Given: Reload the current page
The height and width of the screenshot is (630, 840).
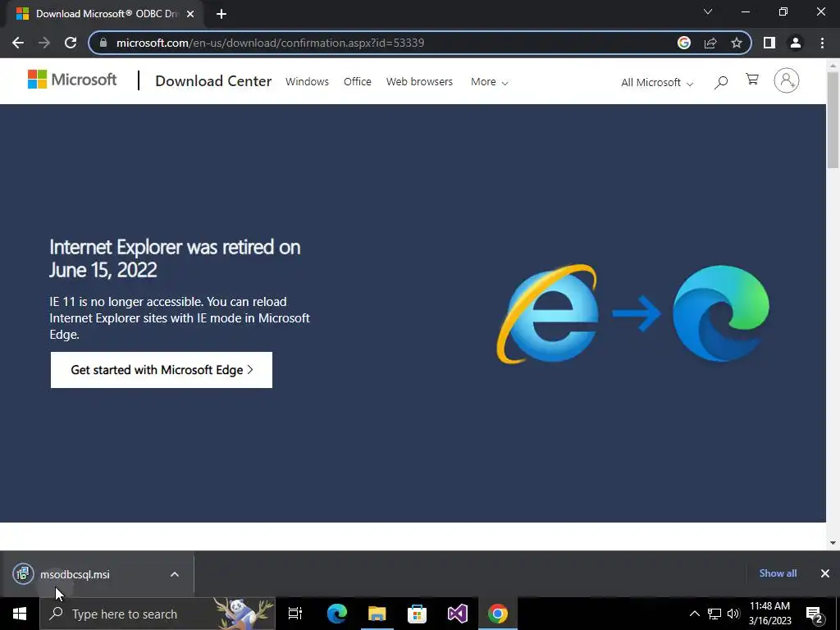Looking at the screenshot, I should [71, 43].
